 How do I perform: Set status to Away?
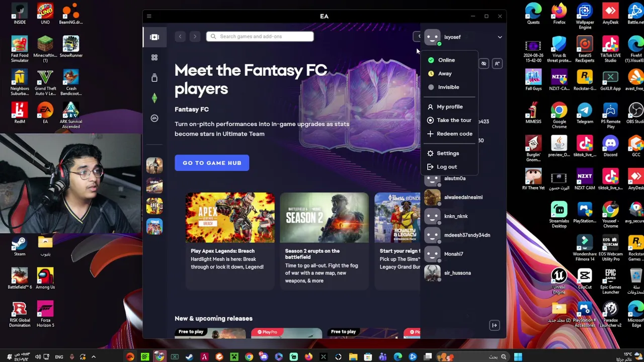(445, 73)
